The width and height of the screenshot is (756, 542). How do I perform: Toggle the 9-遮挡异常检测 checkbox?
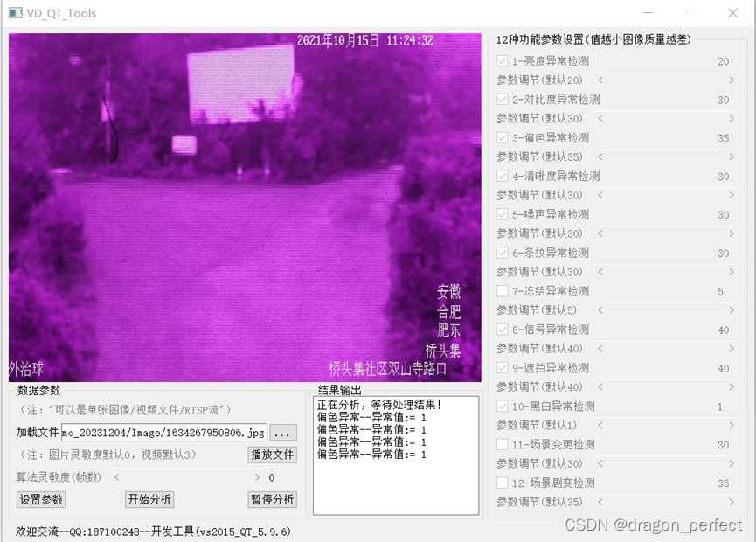coord(502,368)
